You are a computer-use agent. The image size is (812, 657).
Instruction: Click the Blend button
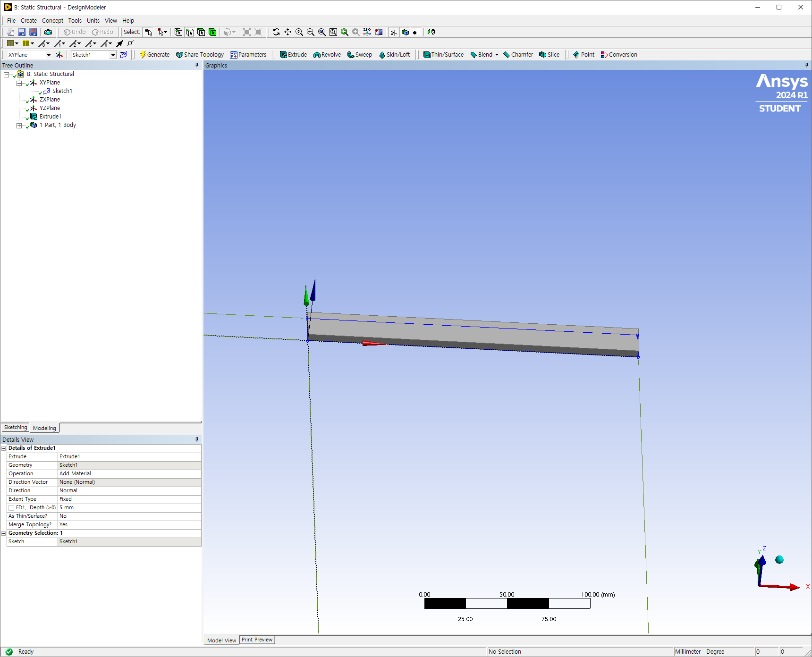482,55
